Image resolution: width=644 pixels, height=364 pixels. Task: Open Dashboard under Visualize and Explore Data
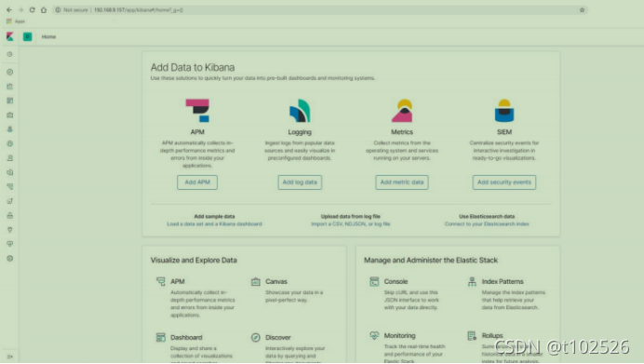point(186,337)
